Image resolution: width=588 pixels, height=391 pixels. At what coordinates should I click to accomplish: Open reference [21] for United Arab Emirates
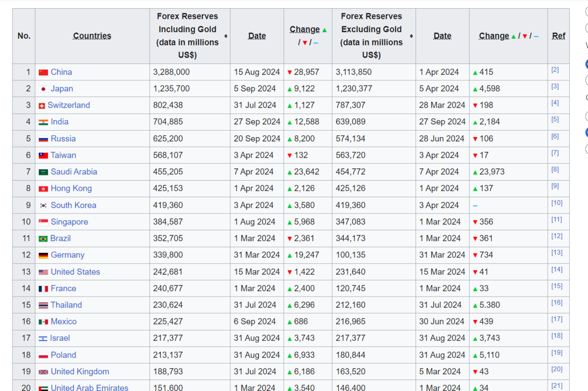[557, 386]
